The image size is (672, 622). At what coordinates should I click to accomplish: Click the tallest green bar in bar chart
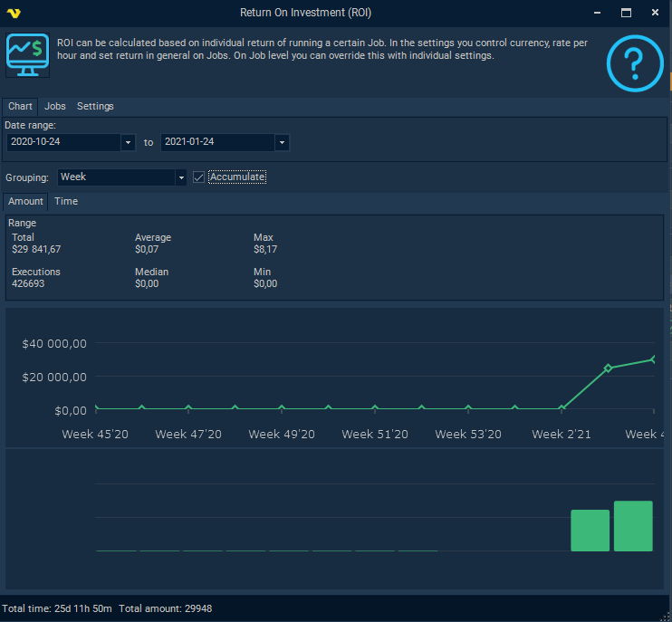(633, 526)
